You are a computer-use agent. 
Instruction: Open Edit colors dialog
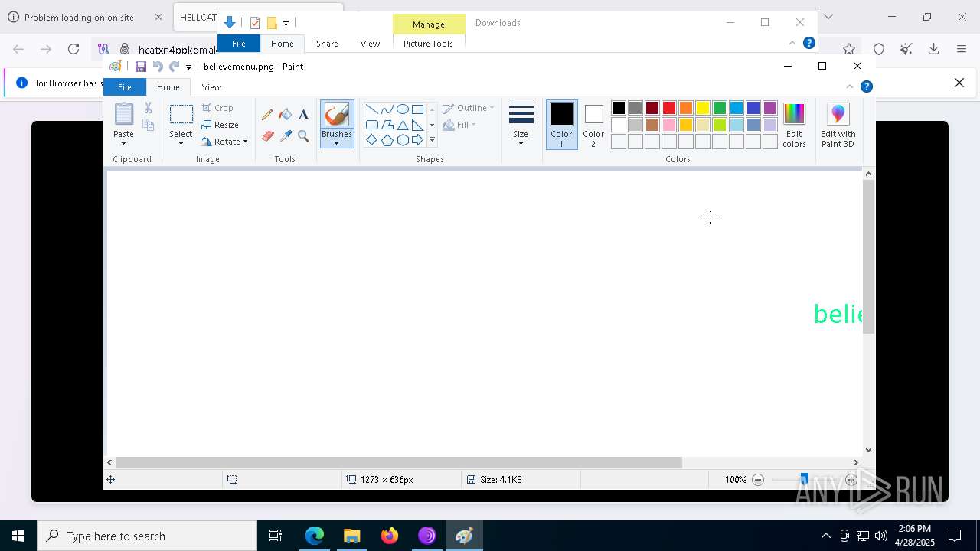click(x=794, y=126)
